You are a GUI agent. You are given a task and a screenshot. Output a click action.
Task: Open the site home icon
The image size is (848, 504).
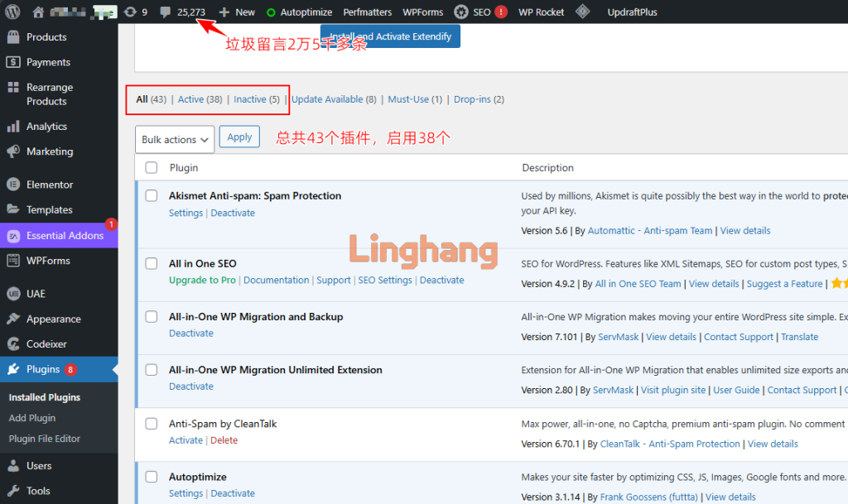click(38, 12)
